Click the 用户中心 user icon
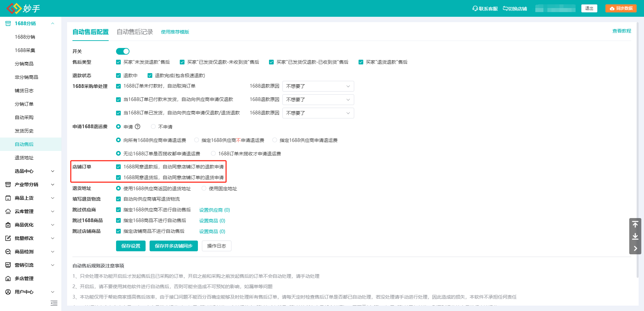644x311 pixels. click(x=8, y=292)
